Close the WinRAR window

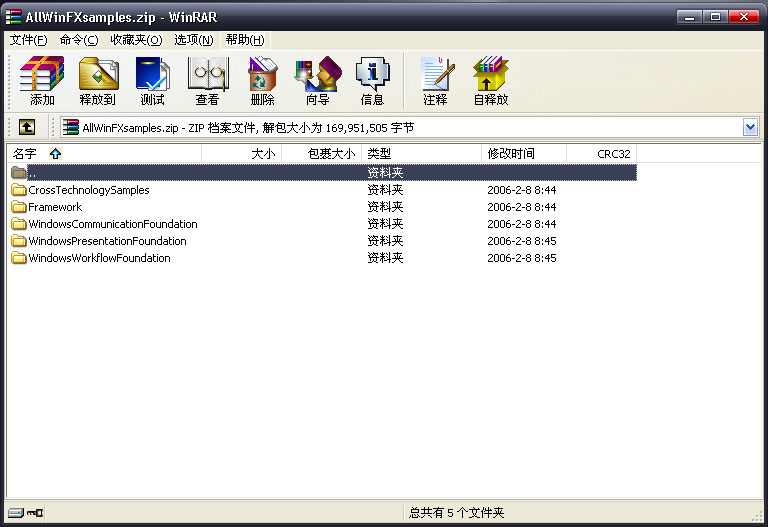[744, 17]
